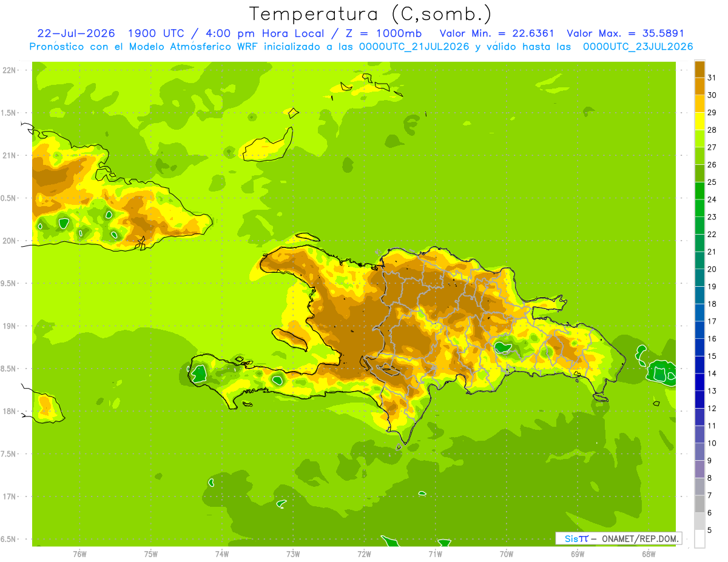Pick the legend color band between 24 and 25

(699, 191)
